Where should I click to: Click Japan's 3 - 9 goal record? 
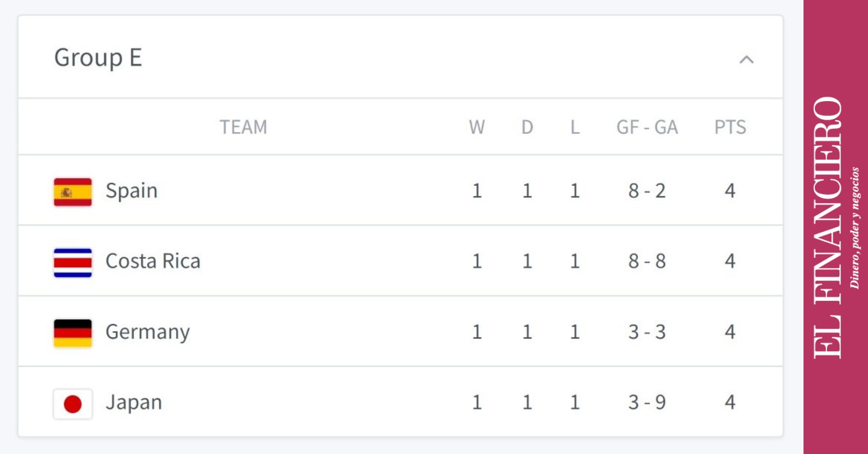[x=647, y=402]
